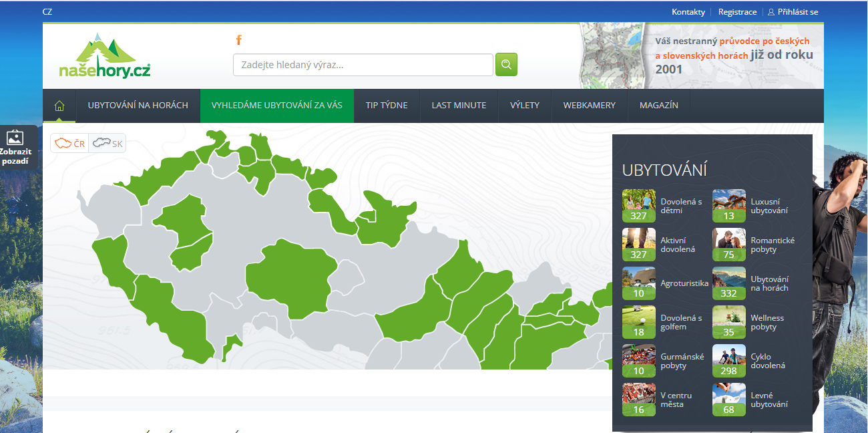Go to Last Minute offers

pyautogui.click(x=459, y=106)
